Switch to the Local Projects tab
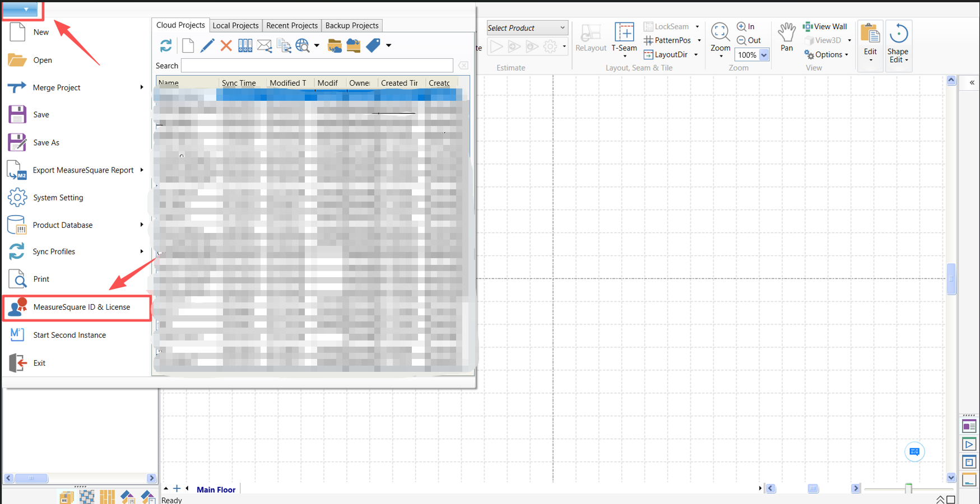The width and height of the screenshot is (980, 504). (235, 26)
